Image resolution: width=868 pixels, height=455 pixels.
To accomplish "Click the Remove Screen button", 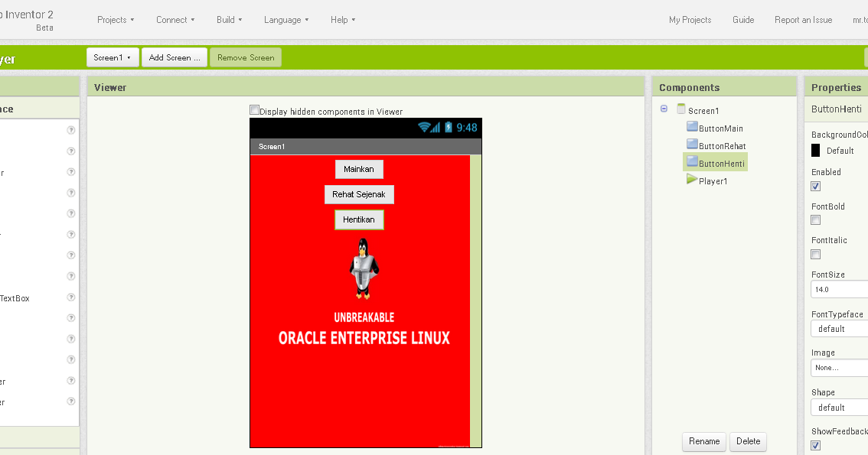I will tap(246, 57).
